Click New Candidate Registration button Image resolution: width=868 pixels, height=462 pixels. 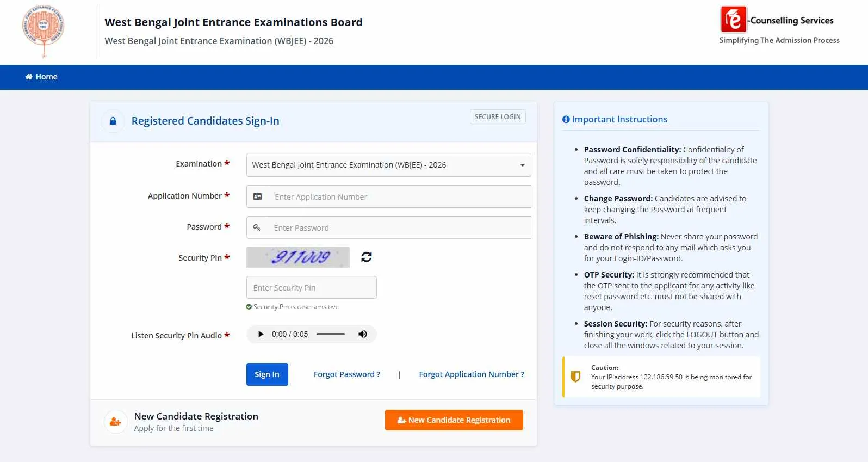454,420
